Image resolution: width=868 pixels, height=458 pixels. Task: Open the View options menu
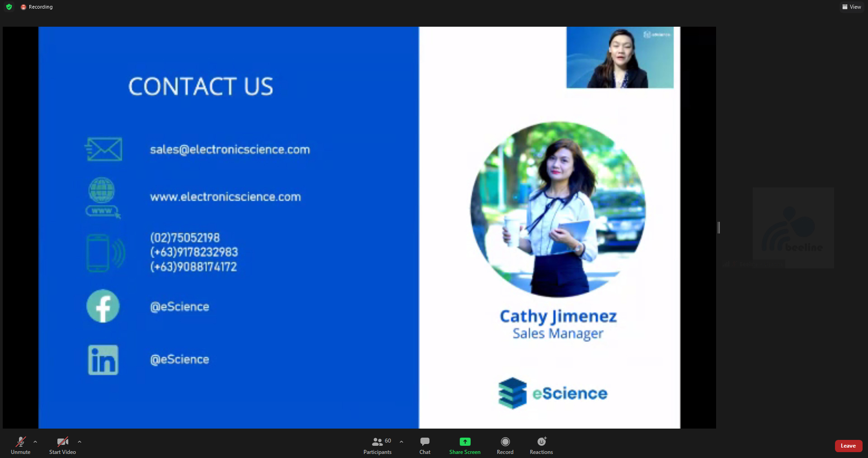[852, 7]
